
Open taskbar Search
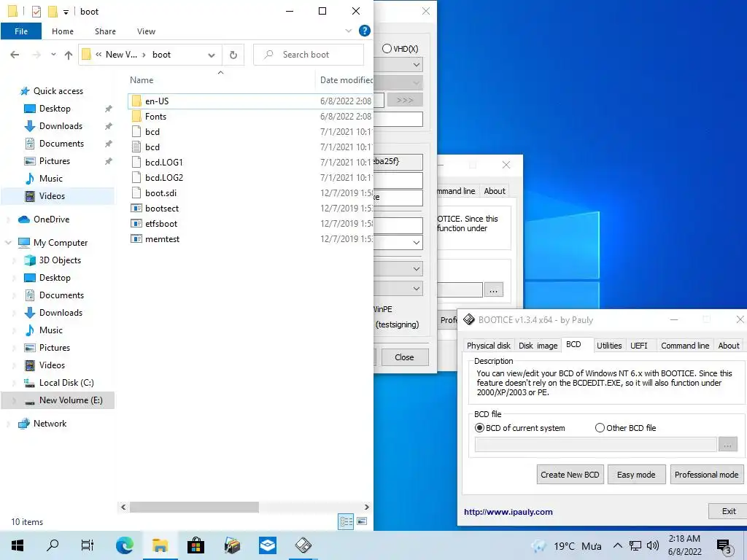click(x=53, y=545)
